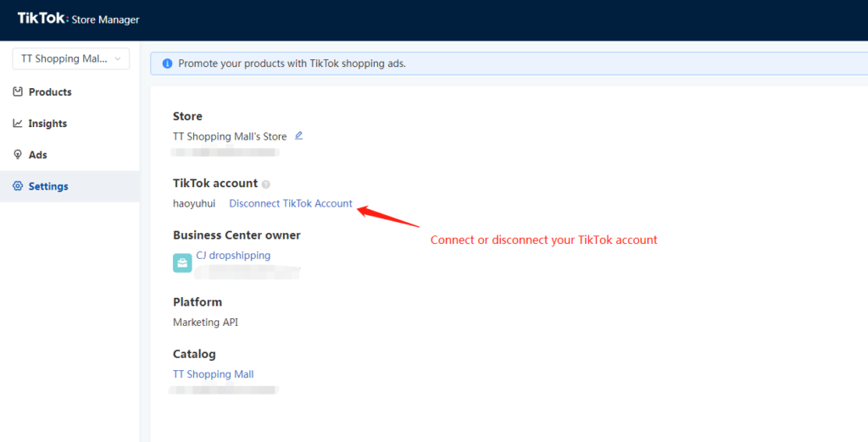Edit the store name with pencil icon
This screenshot has height=442, width=868.
click(299, 135)
